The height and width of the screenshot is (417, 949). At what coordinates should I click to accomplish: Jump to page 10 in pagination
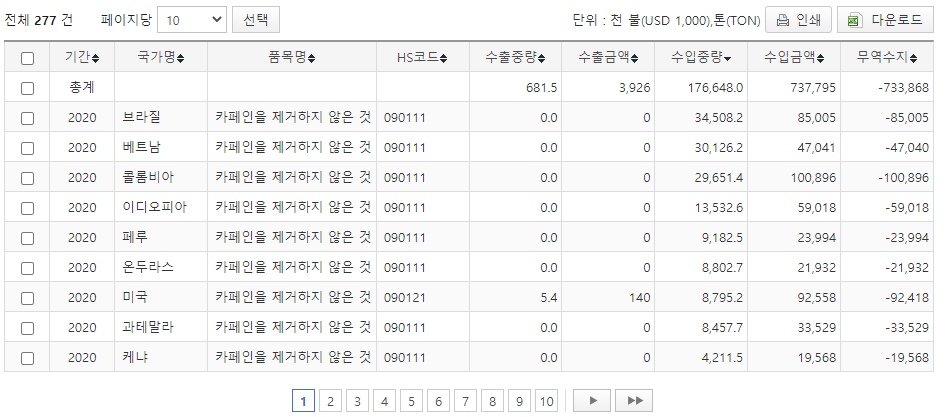(545, 401)
